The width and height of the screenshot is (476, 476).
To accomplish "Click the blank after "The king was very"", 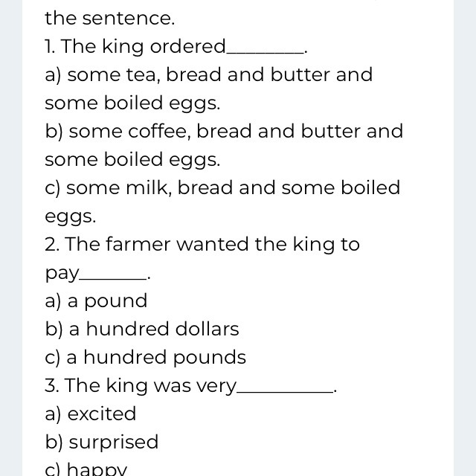I will [x=286, y=388].
